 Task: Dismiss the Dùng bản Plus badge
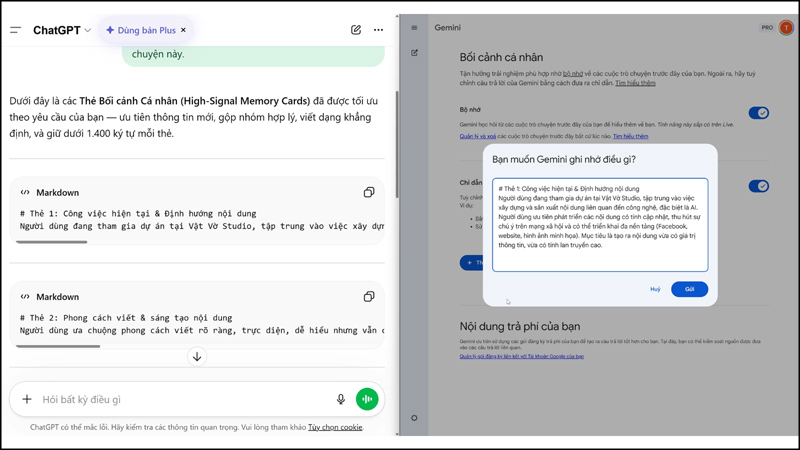[x=184, y=31]
